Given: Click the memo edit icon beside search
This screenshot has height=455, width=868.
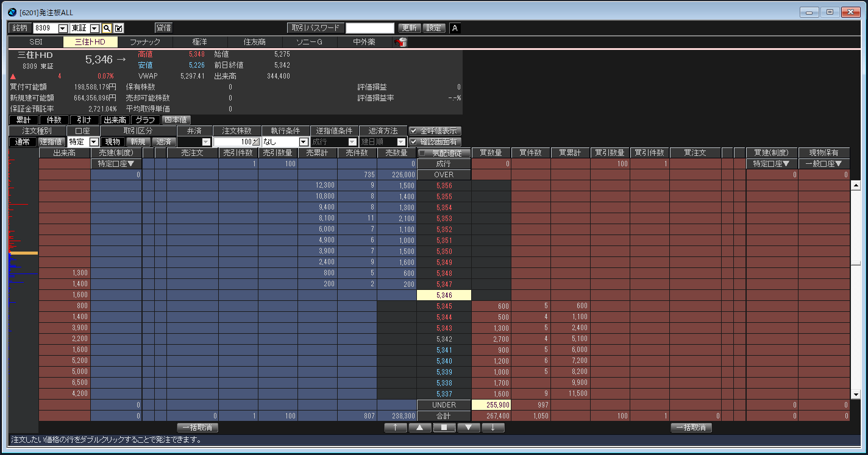Looking at the screenshot, I should [119, 28].
